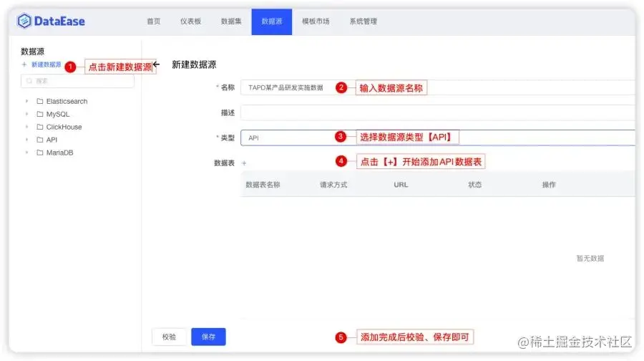Go to 模板市场 tab

(316, 21)
